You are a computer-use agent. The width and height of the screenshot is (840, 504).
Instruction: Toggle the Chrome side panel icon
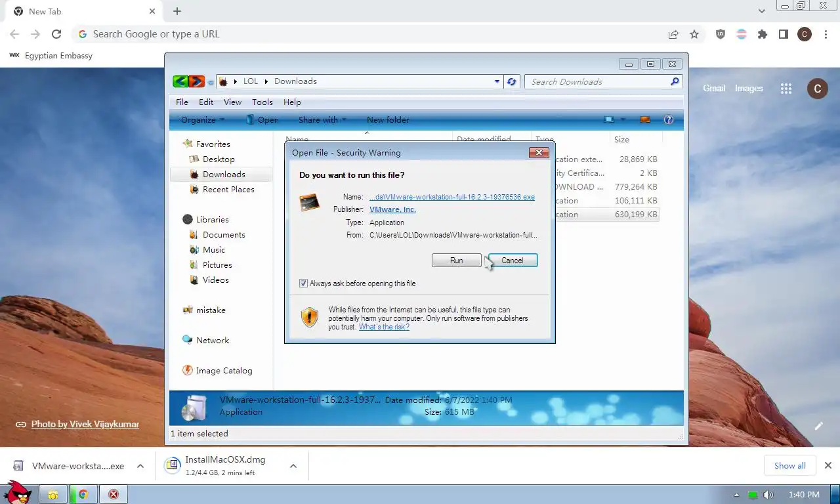(x=784, y=34)
